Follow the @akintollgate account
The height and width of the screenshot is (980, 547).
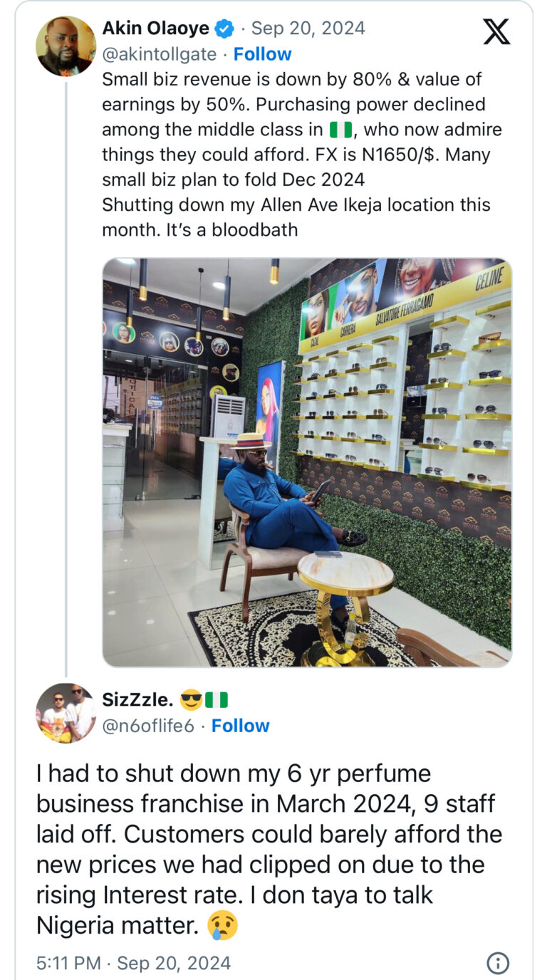(262, 54)
